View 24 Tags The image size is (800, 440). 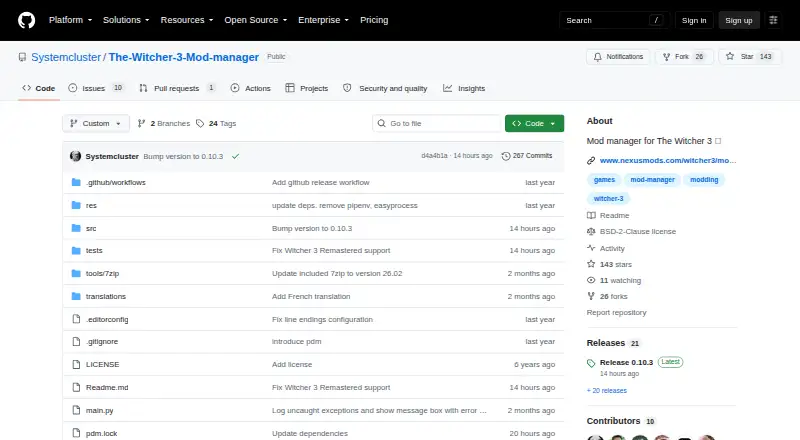click(216, 124)
